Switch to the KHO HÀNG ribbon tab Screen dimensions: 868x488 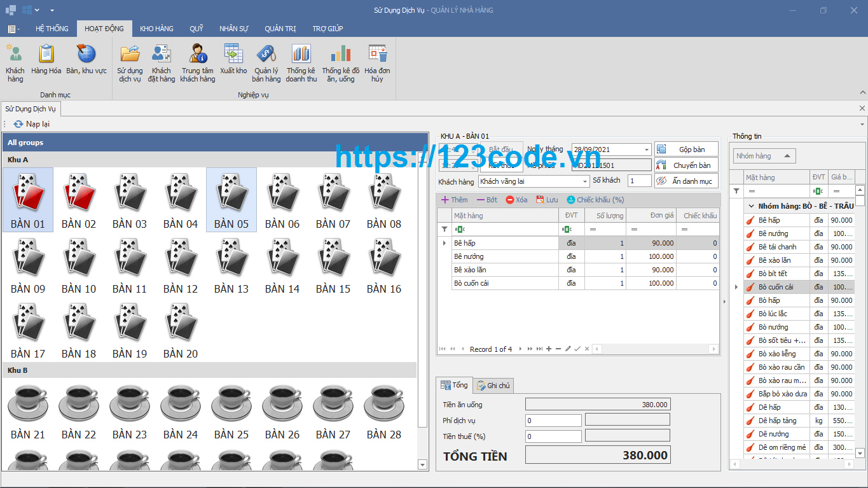[x=156, y=29]
